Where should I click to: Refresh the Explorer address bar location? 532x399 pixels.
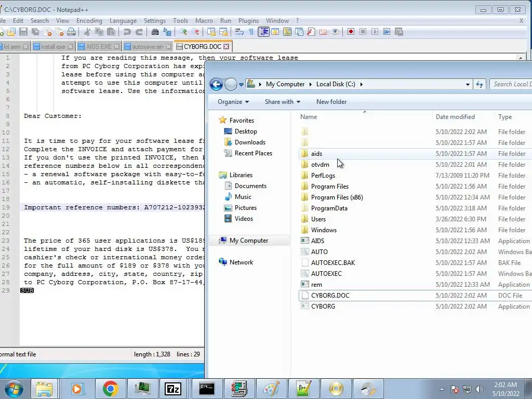pos(480,84)
